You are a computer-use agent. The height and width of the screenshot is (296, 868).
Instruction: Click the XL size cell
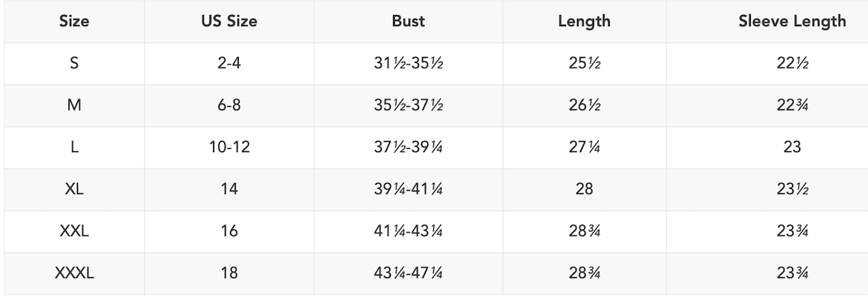click(74, 189)
